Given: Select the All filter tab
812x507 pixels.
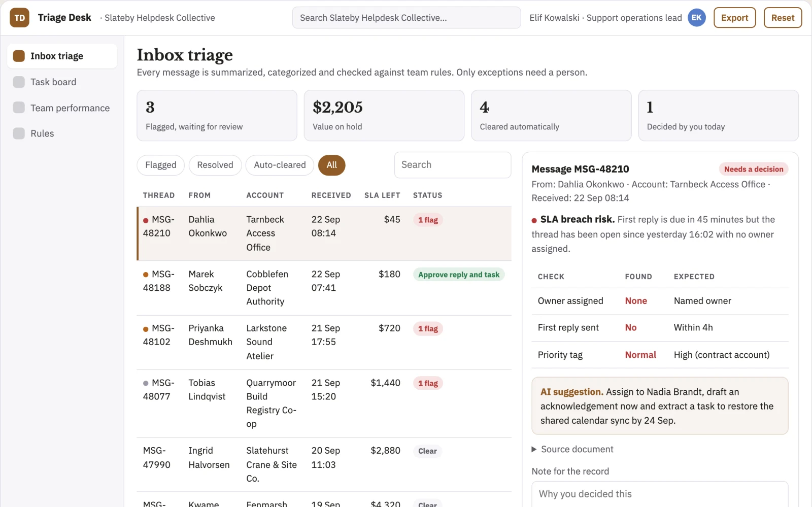Looking at the screenshot, I should click(332, 165).
